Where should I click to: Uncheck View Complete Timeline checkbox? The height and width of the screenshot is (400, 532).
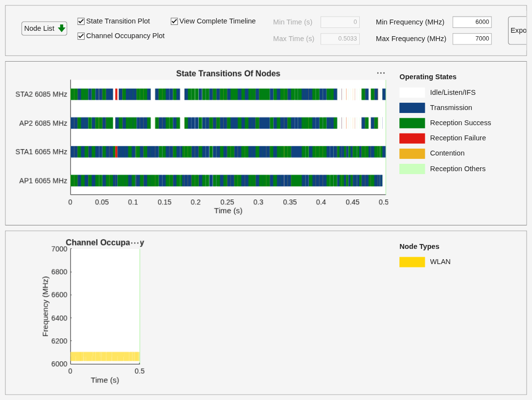pyautogui.click(x=174, y=22)
